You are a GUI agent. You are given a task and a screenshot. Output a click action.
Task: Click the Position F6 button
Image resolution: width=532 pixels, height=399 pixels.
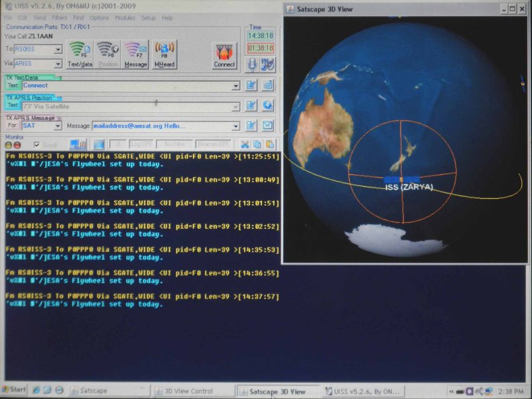pos(108,55)
